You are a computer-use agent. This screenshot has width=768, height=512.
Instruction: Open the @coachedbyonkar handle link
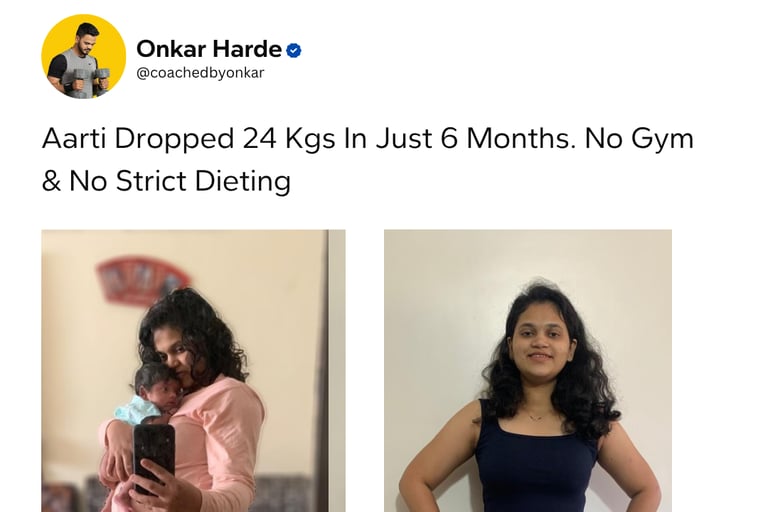pyautogui.click(x=200, y=73)
